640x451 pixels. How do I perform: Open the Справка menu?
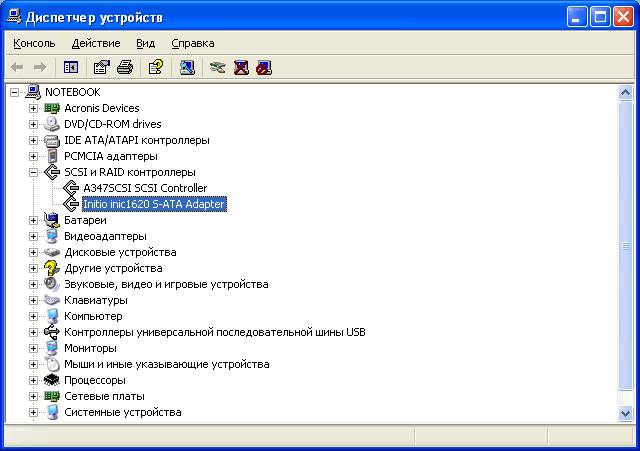pos(193,43)
